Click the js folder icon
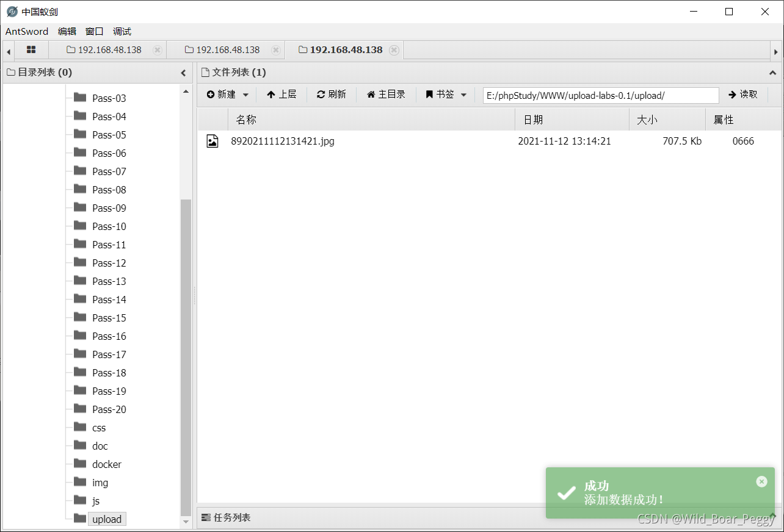The width and height of the screenshot is (784, 532). (80, 500)
